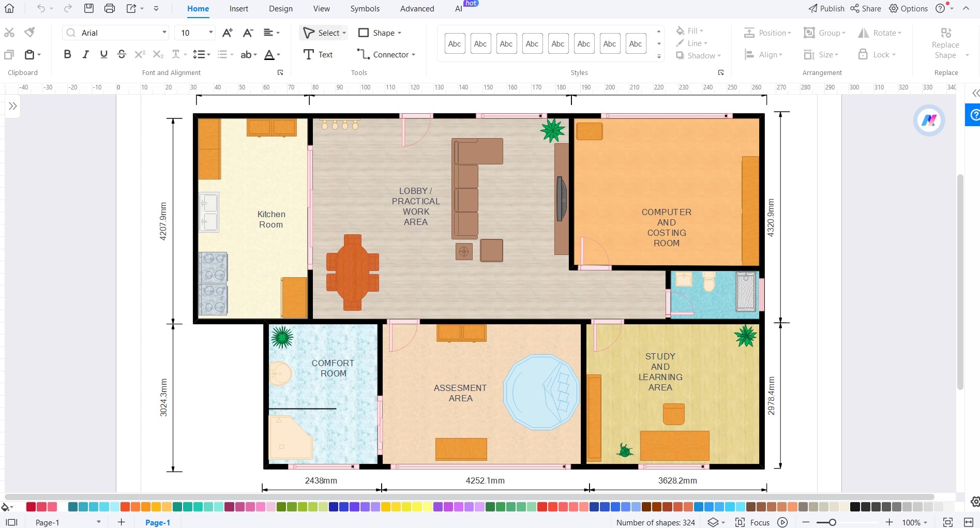This screenshot has height=528, width=980.
Task: Click the vertical scrollbar
Action: pos(960,282)
